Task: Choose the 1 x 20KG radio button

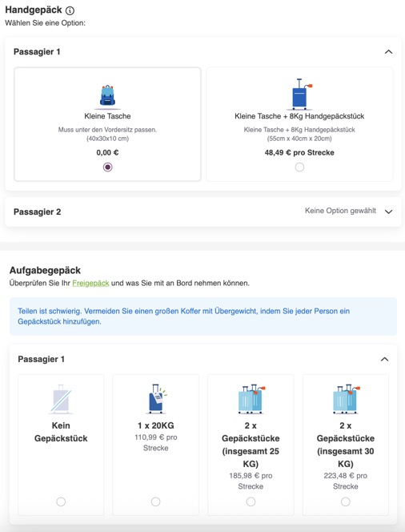Action: point(156,502)
